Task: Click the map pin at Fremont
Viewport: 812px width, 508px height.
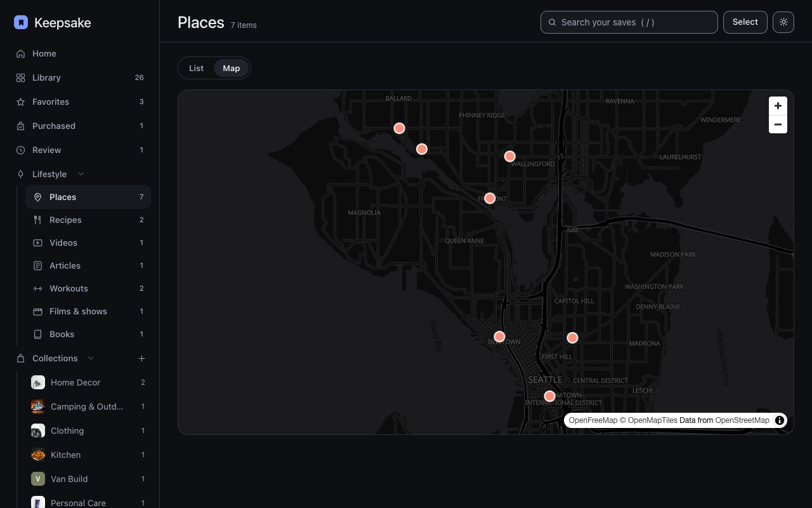Action: point(490,198)
